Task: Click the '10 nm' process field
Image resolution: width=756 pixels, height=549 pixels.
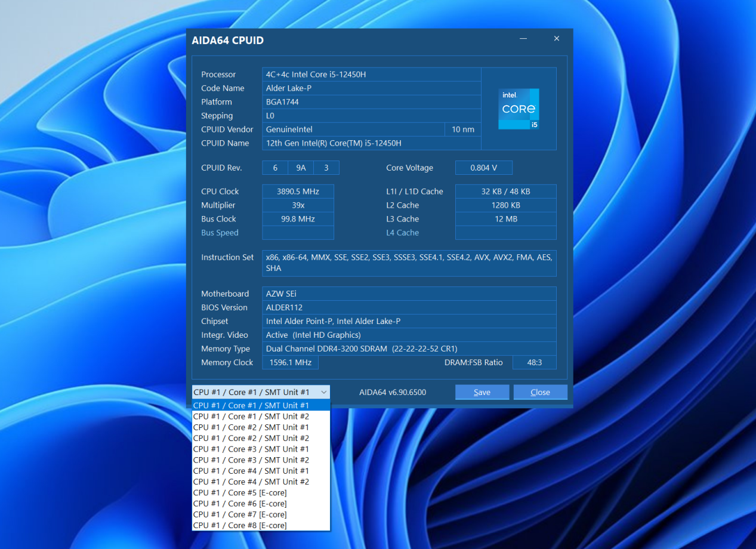Action: (463, 129)
